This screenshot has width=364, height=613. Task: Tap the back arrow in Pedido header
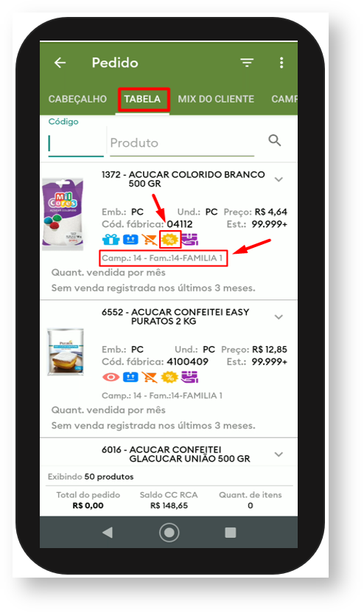(60, 63)
